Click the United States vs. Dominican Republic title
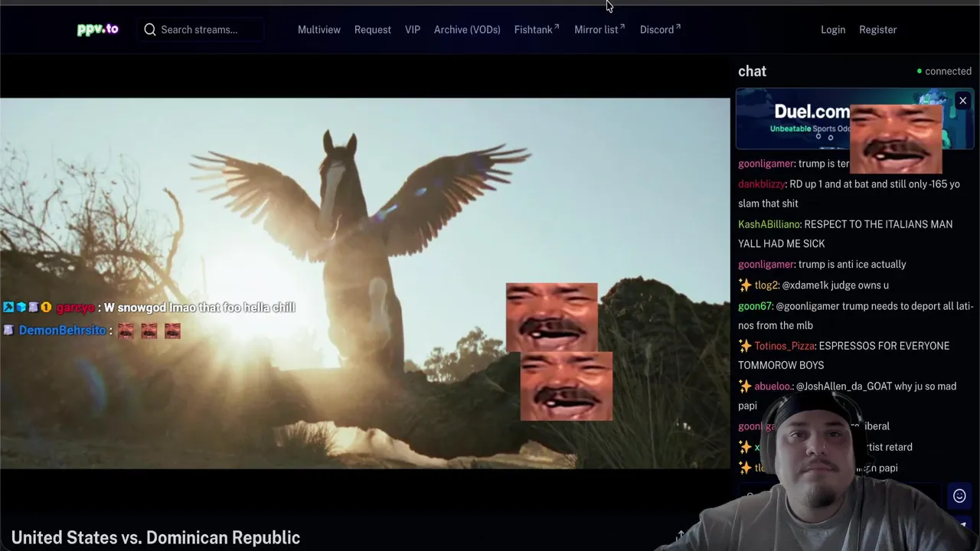This screenshot has height=551, width=980. pos(155,537)
